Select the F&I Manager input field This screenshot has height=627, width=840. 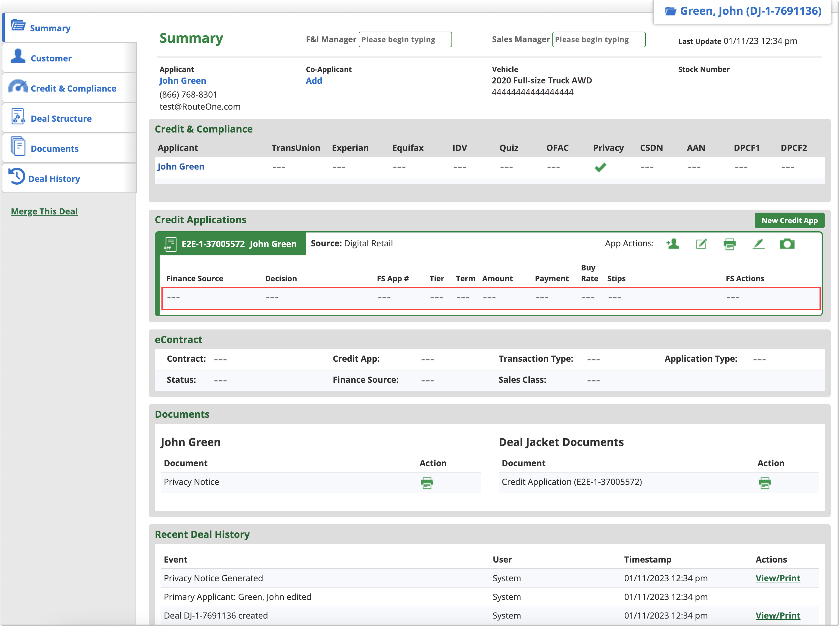404,39
